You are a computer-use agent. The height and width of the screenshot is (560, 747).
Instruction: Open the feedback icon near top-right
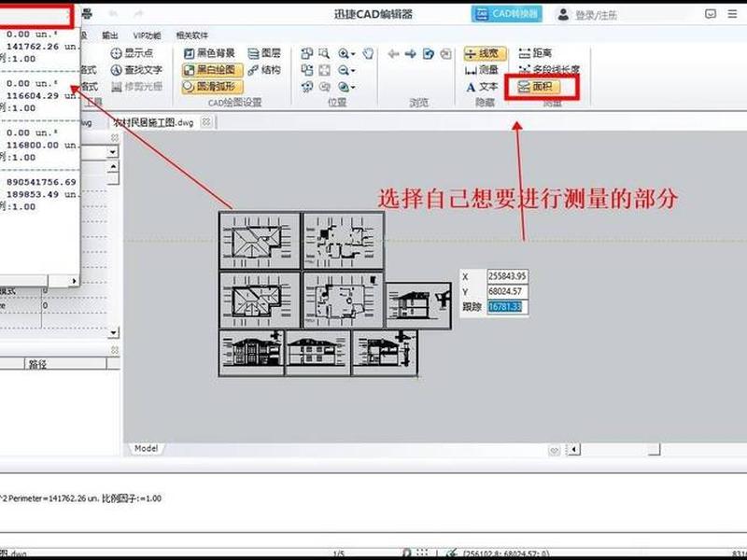[711, 14]
